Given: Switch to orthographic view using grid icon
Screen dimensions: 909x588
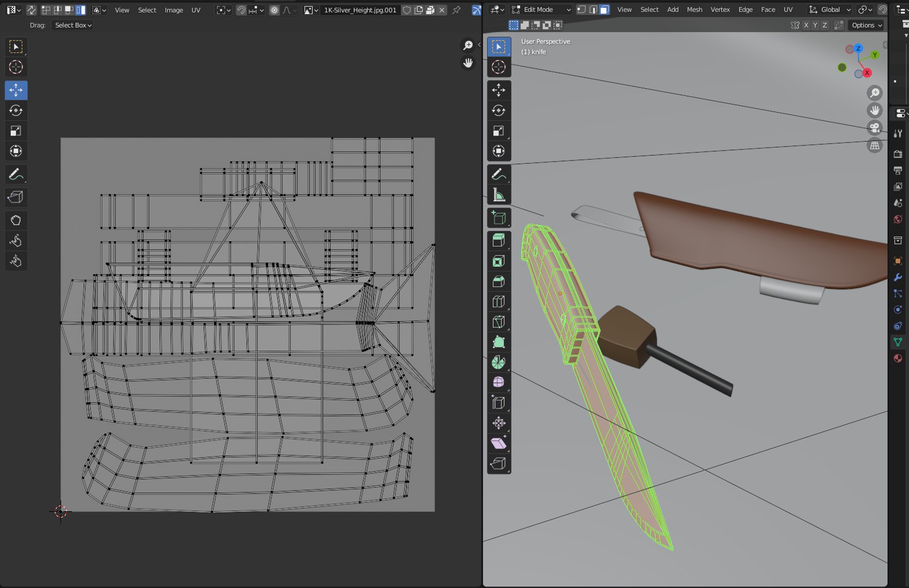Looking at the screenshot, I should 875,145.
